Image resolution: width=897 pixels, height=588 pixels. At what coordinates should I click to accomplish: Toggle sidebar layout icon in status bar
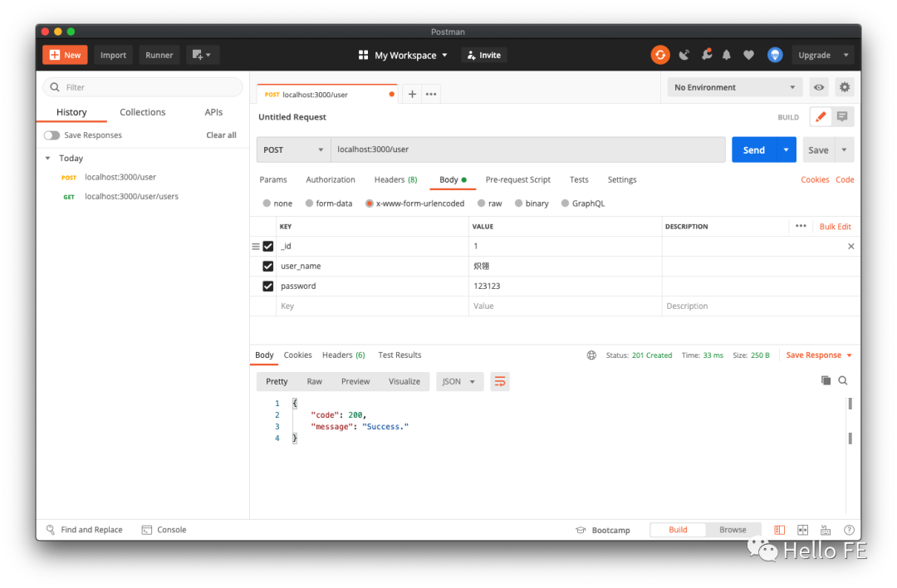click(779, 530)
